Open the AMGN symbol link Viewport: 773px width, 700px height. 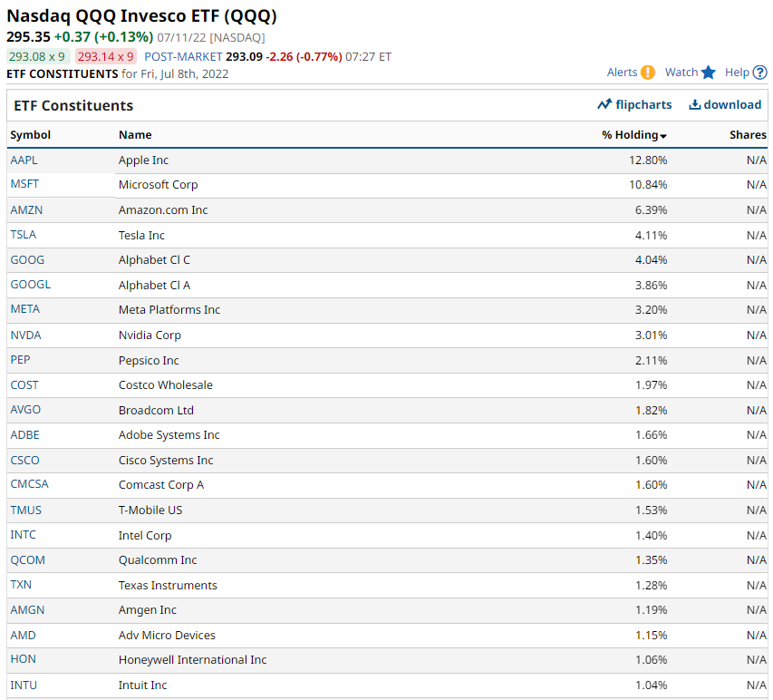27,609
